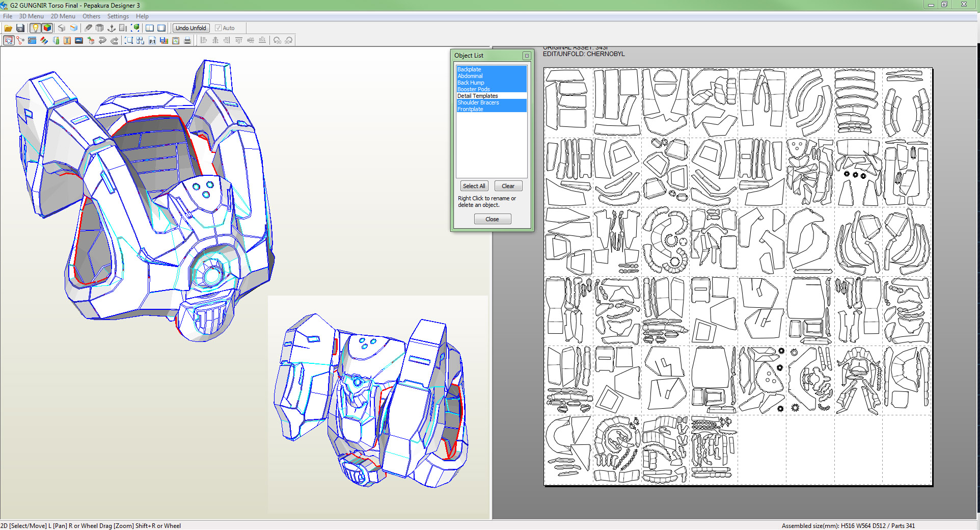Click the Save floppy disk icon
The height and width of the screenshot is (530, 980).
point(20,28)
